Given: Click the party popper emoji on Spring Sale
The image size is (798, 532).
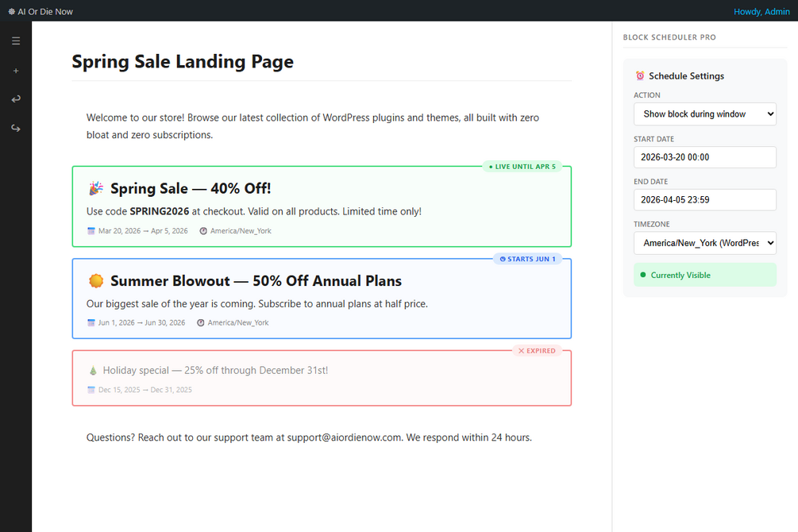Looking at the screenshot, I should (96, 189).
